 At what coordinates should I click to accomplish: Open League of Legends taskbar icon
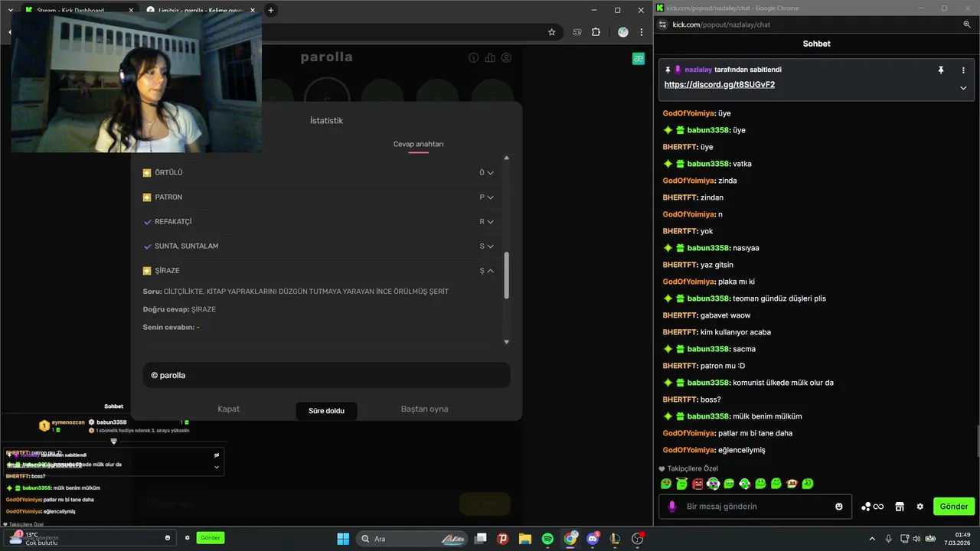[615, 539]
